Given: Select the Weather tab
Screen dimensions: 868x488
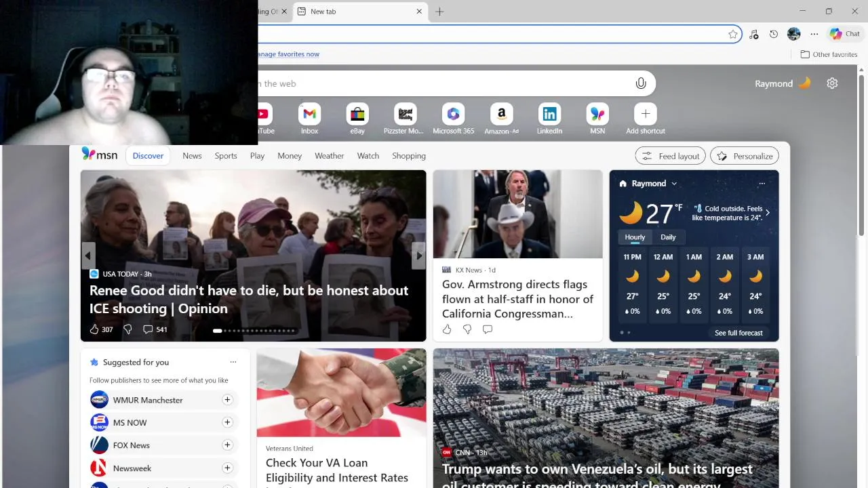Looking at the screenshot, I should tap(329, 156).
